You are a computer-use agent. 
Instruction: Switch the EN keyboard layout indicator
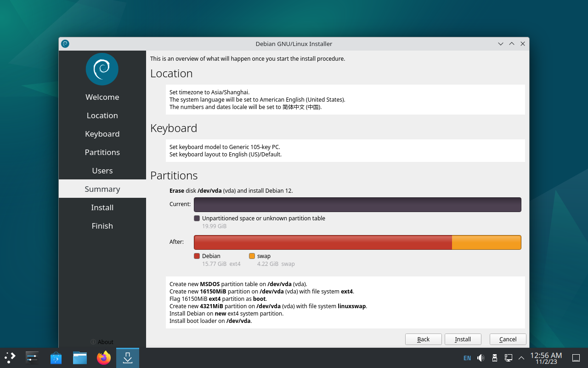tap(467, 358)
